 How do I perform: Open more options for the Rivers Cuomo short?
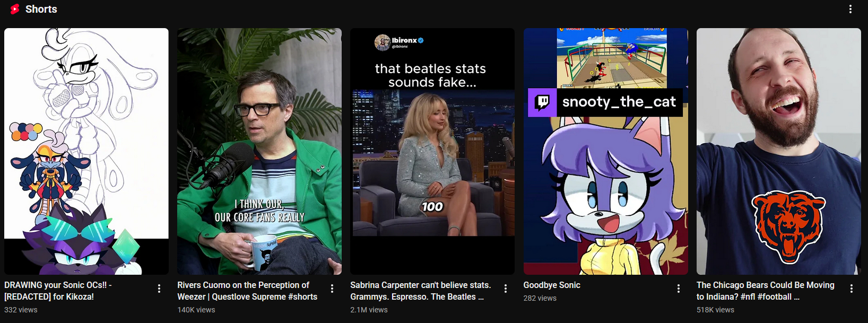332,289
